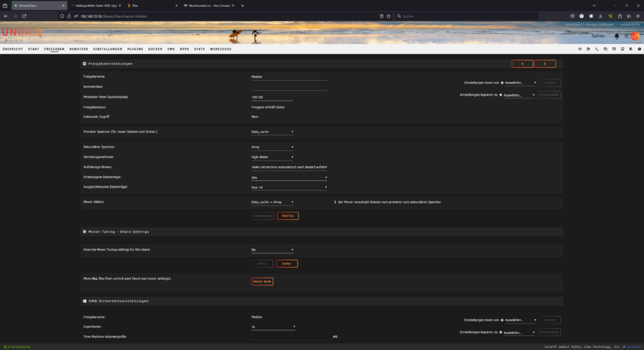Click the reader view icon in address bar

(381, 16)
